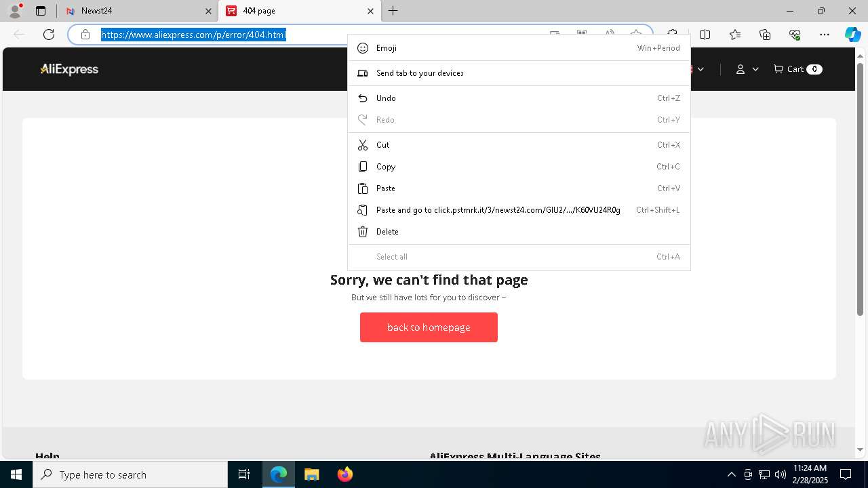Click the taskbar search box
This screenshot has width=868, height=488.
point(130,474)
